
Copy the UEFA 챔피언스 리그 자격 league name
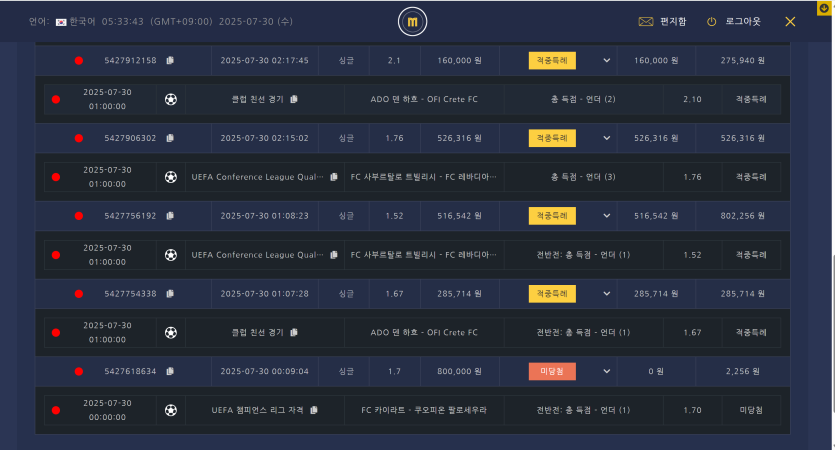[314, 410]
